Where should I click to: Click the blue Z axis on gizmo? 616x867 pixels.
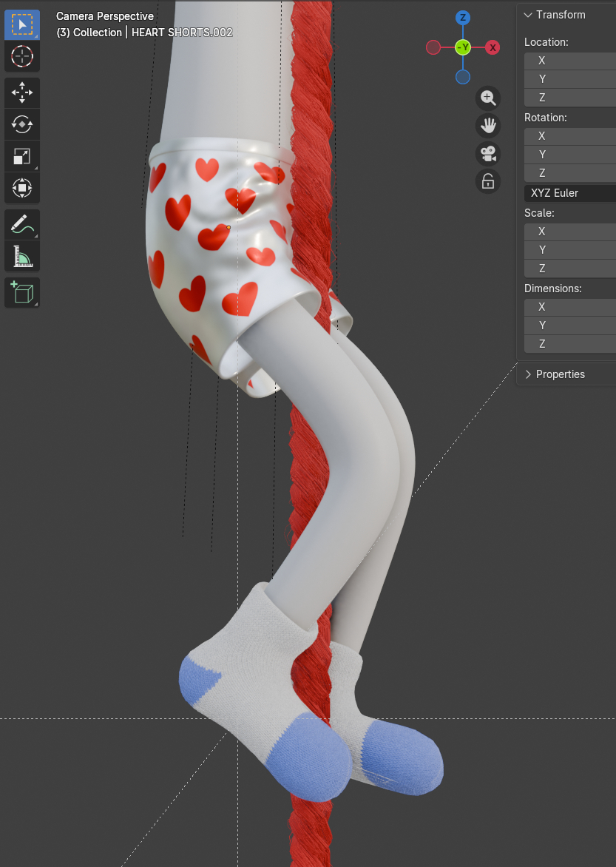(x=463, y=18)
